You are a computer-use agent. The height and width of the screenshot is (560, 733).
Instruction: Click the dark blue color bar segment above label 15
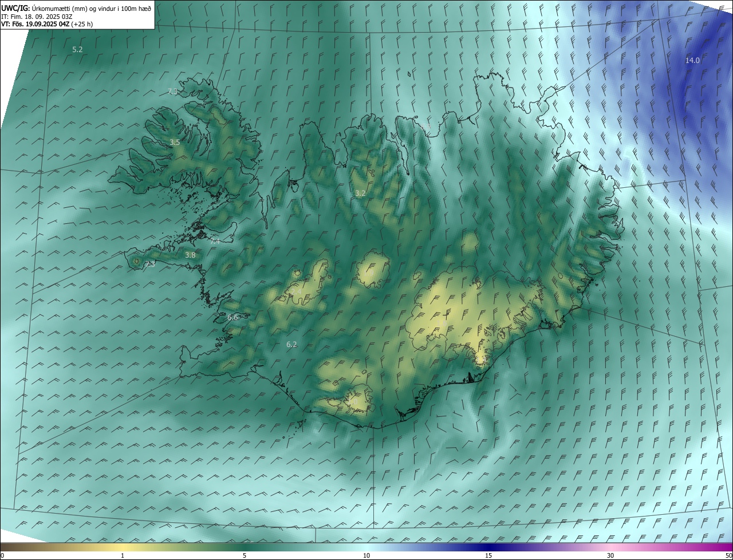488,547
